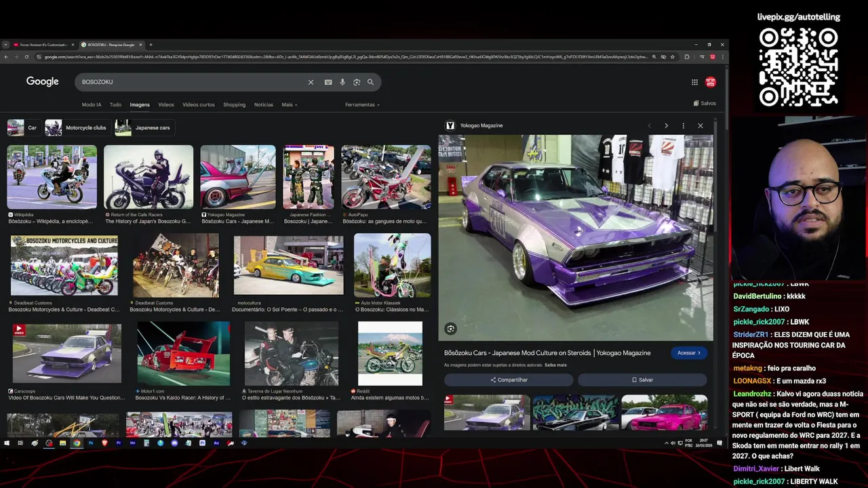Open the Motor1.com red car thumbnail
This screenshot has width=868, height=488.
point(183,353)
